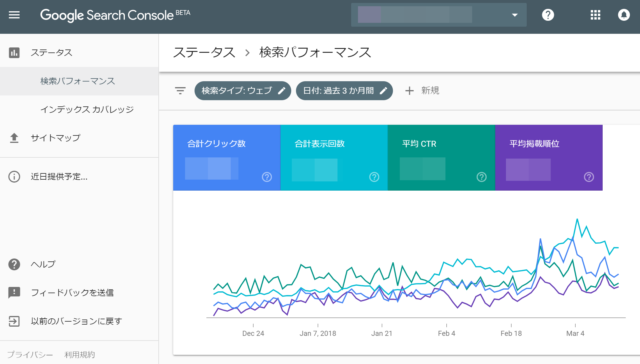The height and width of the screenshot is (364, 640).
Task: Click help icon on 平均掲載順位 card
Action: (589, 177)
